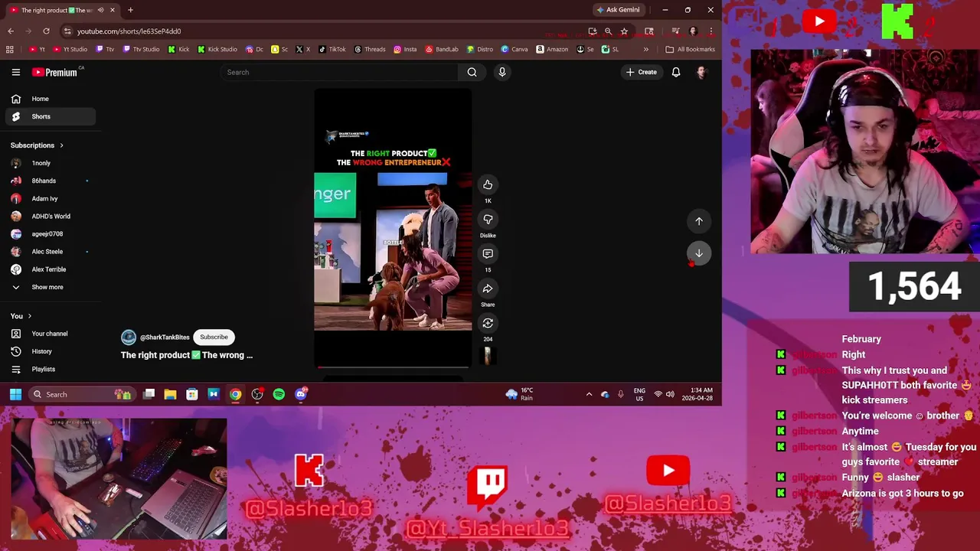
Task: Expand the You section chevron
Action: 29,316
